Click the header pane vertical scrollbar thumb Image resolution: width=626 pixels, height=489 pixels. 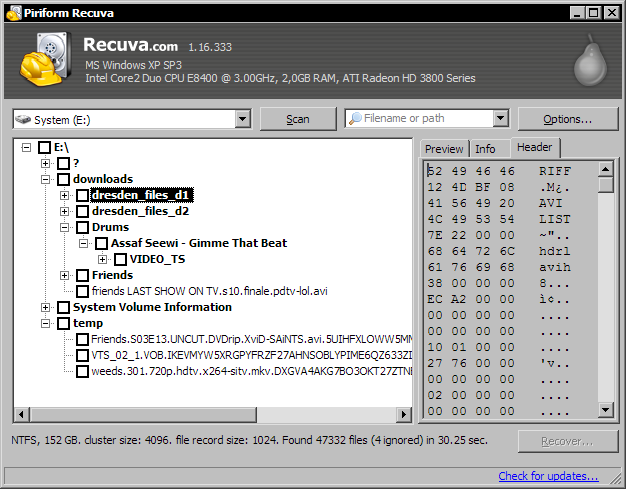606,185
